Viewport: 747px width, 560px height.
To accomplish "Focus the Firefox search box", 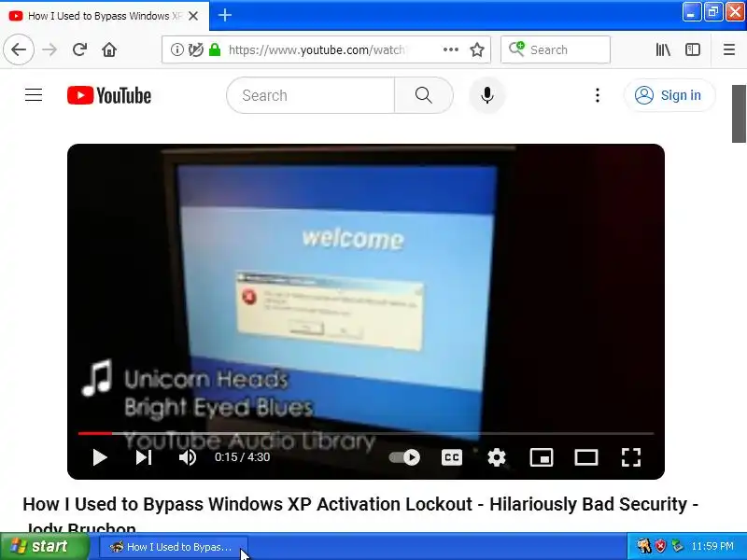I will click(556, 49).
